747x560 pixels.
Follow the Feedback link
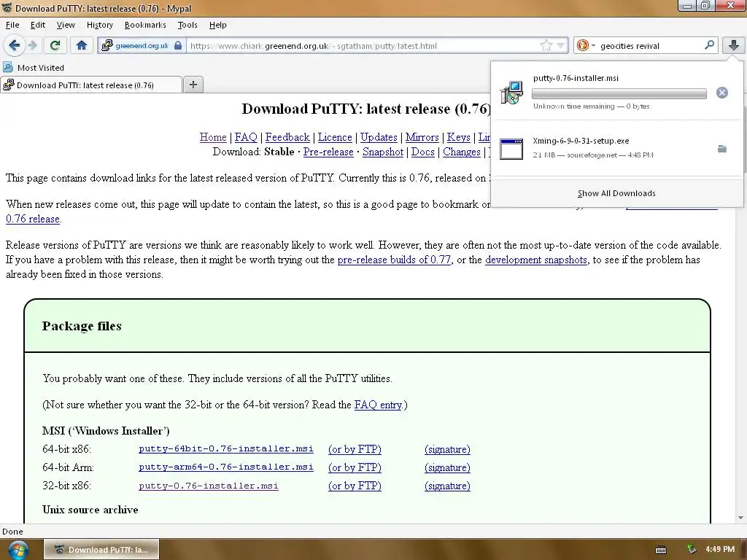[x=287, y=137]
